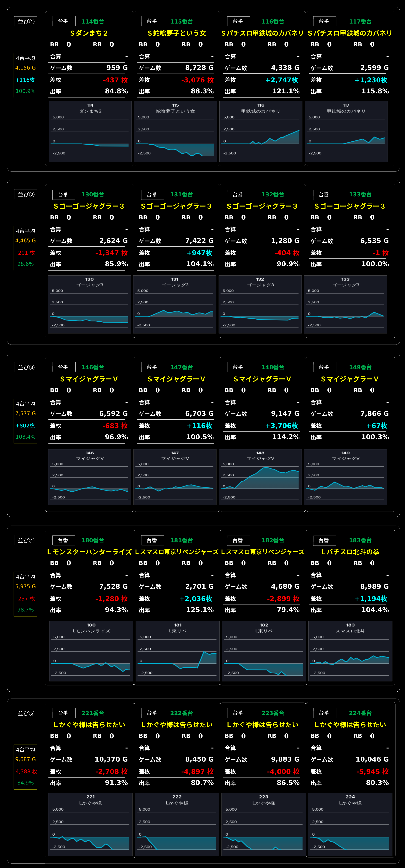Click the 4,156 G four-machine average
405x868 pixels.
point(26,68)
